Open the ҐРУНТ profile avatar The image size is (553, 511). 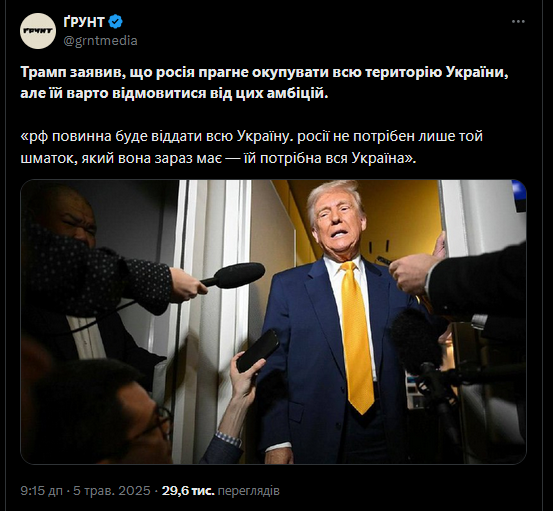38,31
